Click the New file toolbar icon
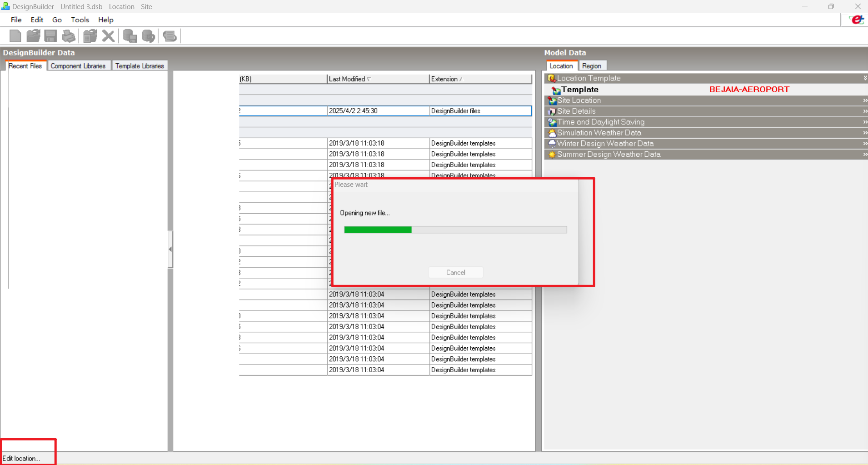868x465 pixels. [x=15, y=36]
